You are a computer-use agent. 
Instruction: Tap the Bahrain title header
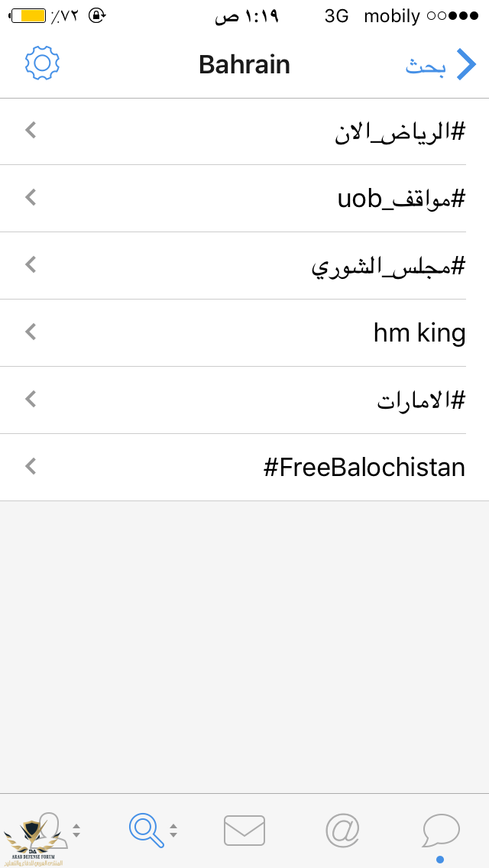click(x=244, y=64)
